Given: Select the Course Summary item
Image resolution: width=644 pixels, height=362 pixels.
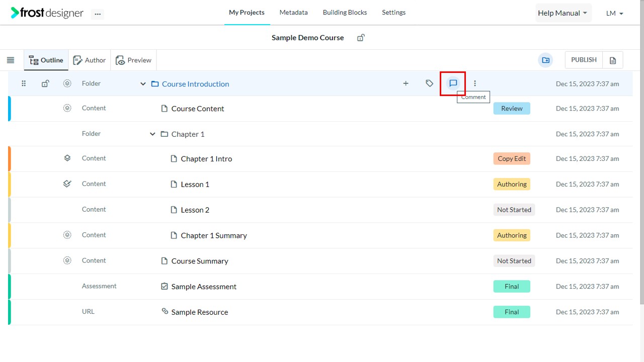Looking at the screenshot, I should (200, 261).
